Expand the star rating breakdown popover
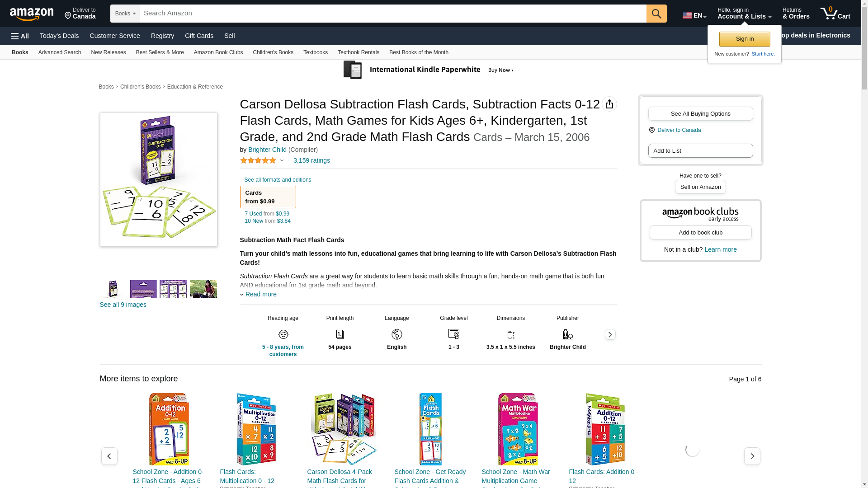Viewport: 868px width, 488px height. click(x=281, y=160)
